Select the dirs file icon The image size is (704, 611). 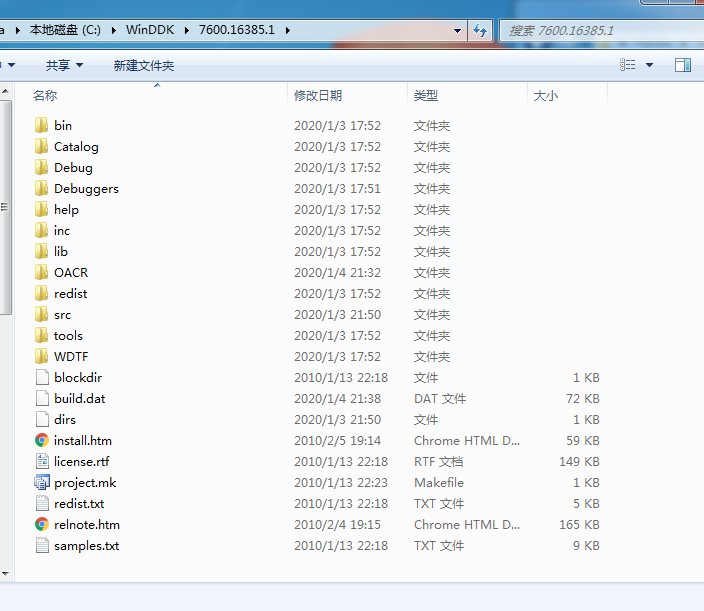click(x=42, y=419)
